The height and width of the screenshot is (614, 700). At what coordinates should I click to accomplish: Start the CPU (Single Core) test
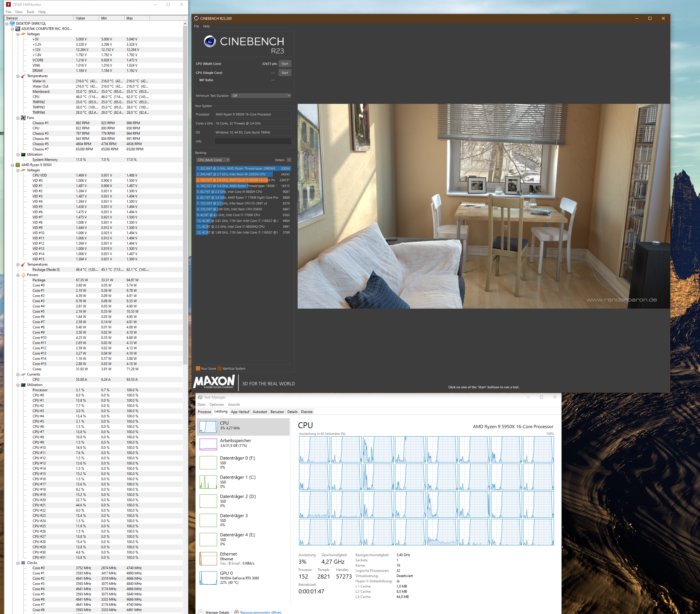point(285,73)
